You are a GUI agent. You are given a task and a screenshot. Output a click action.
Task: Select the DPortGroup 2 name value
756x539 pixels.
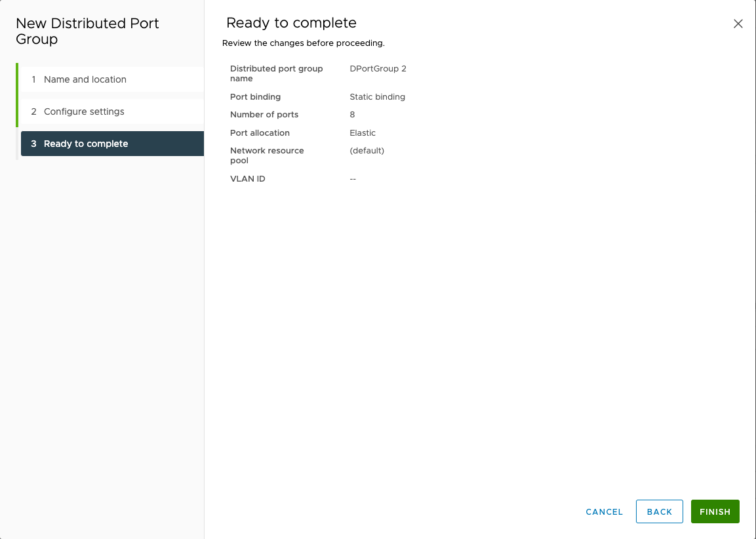click(378, 68)
